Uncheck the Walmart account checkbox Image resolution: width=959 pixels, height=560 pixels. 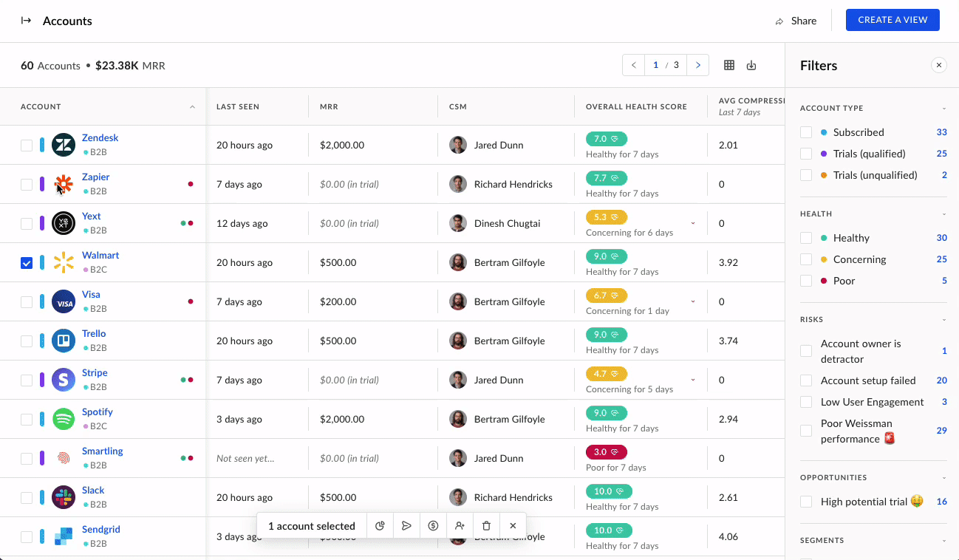coord(27,263)
